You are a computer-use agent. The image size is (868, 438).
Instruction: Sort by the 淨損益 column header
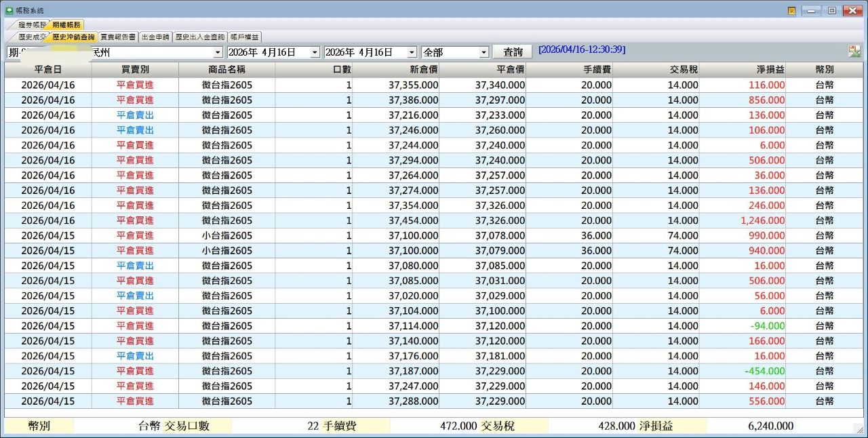(x=743, y=69)
